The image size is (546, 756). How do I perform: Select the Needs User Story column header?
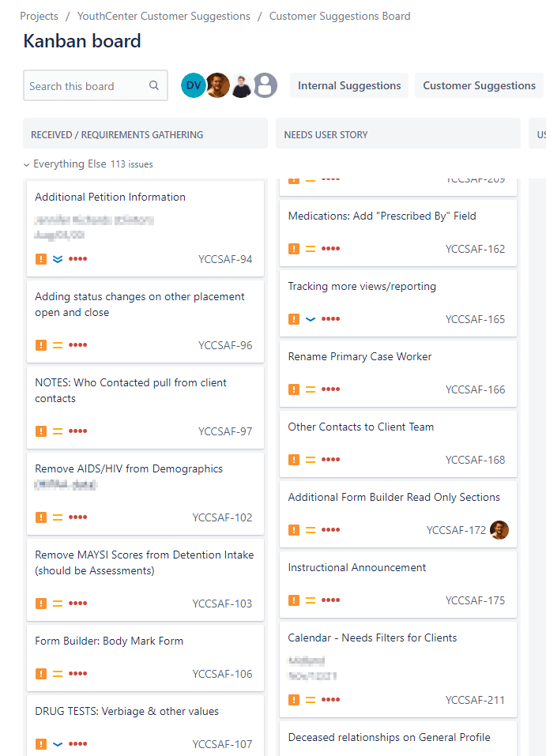click(x=326, y=134)
